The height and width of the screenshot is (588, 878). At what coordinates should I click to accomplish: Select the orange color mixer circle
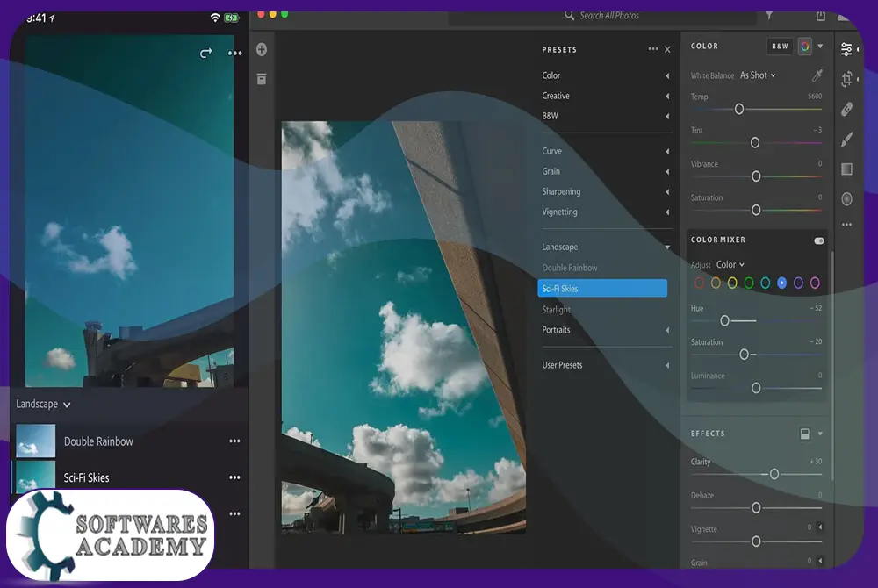716,283
